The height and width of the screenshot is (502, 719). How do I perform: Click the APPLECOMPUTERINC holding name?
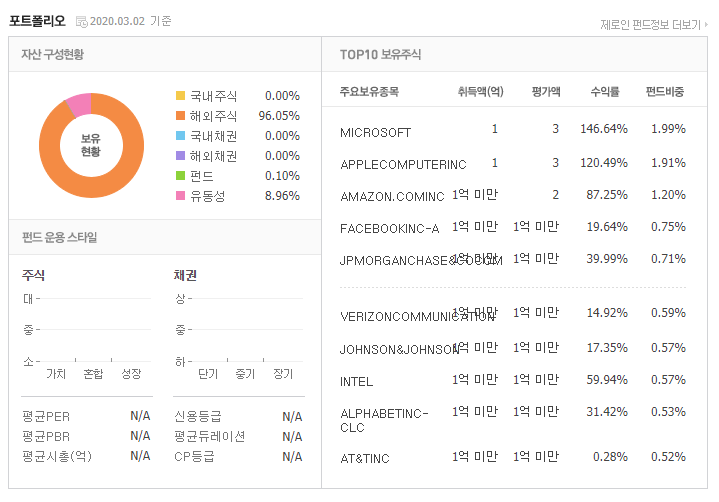403,165
